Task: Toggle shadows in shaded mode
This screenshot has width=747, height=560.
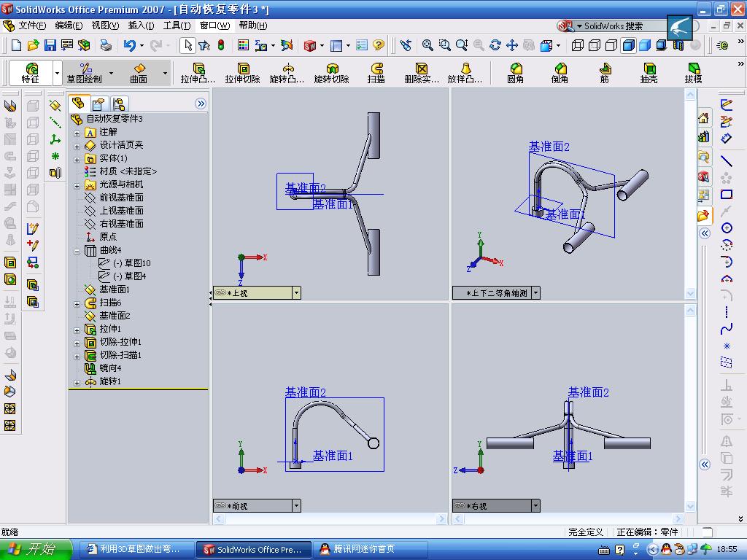Action: click(662, 45)
